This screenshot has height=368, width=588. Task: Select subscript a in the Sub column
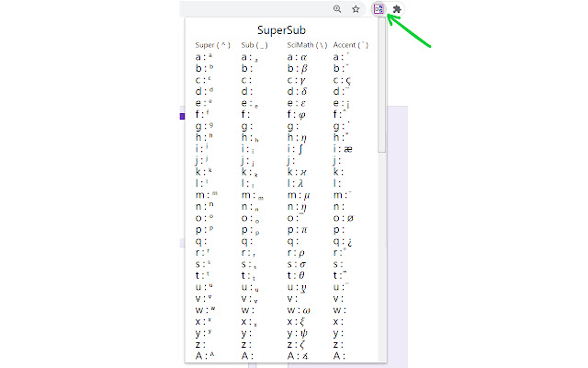[255, 60]
